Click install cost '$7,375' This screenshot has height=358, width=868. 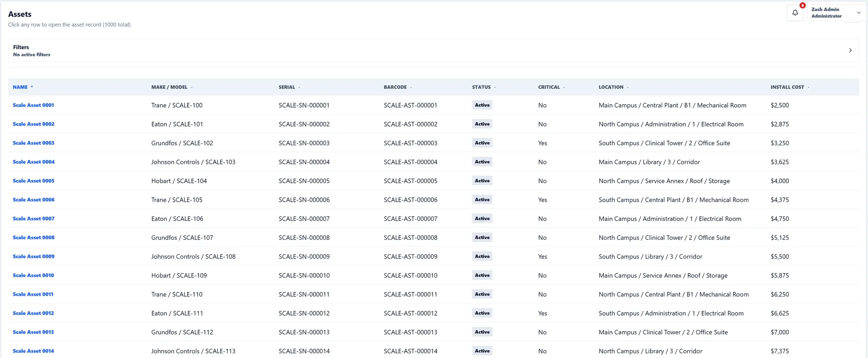780,351
